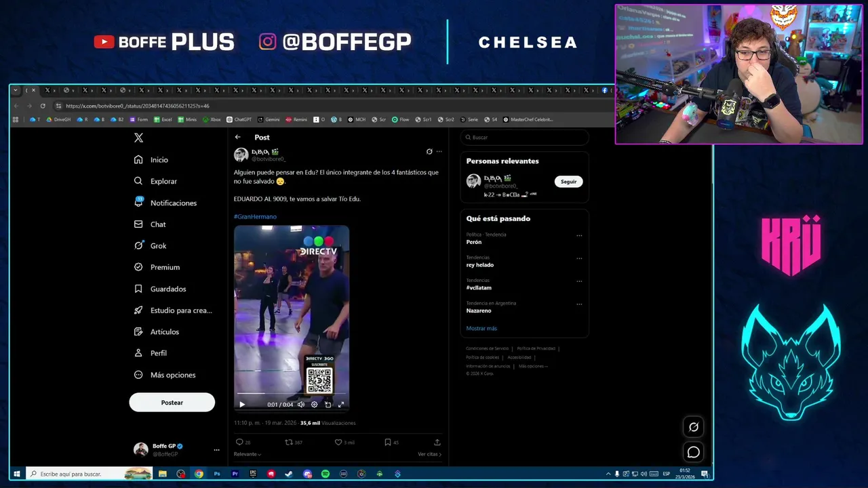Viewport: 868px width, 488px height.
Task: Open options for Nazareno trend
Action: coord(579,304)
